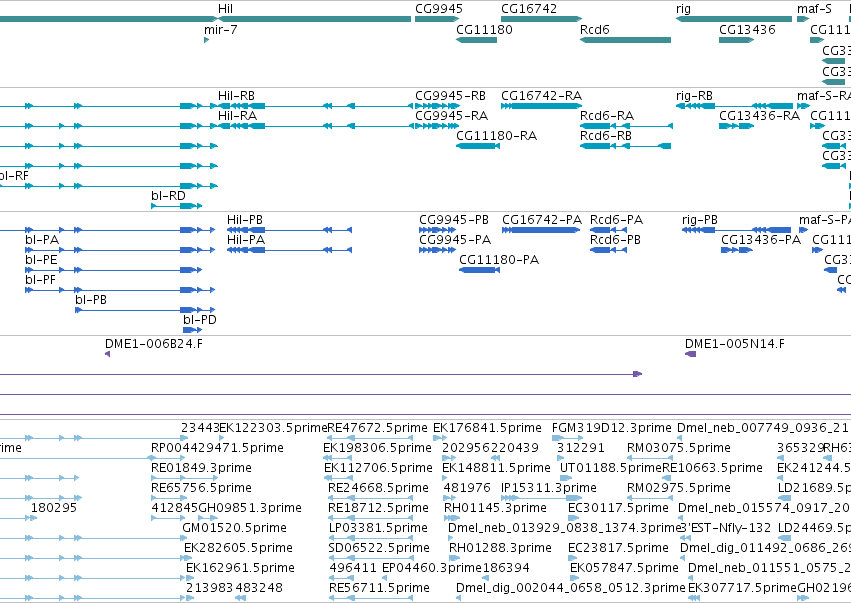Click the CG9945 gene label in top track

click(x=439, y=9)
